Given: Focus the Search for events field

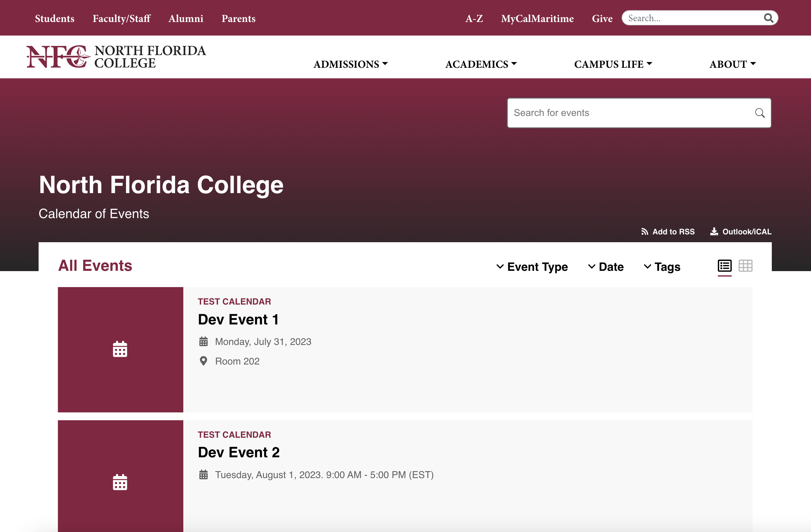Looking at the screenshot, I should coord(630,113).
